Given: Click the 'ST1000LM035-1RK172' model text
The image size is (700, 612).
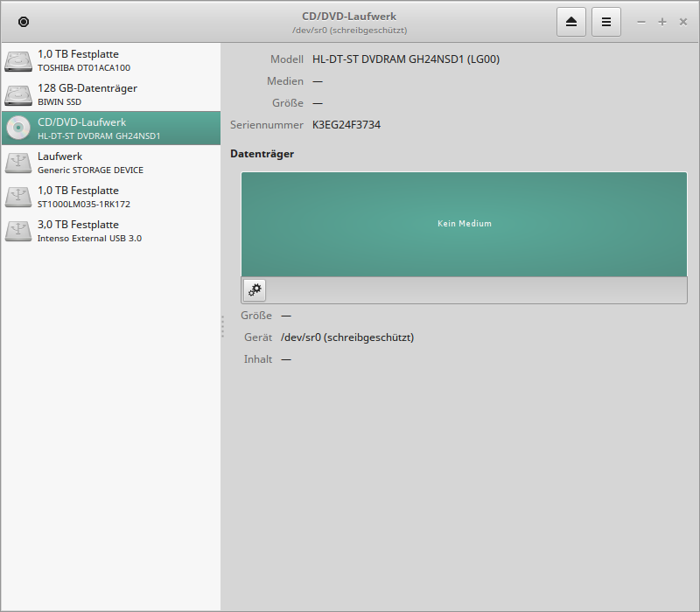Looking at the screenshot, I should click(84, 205).
